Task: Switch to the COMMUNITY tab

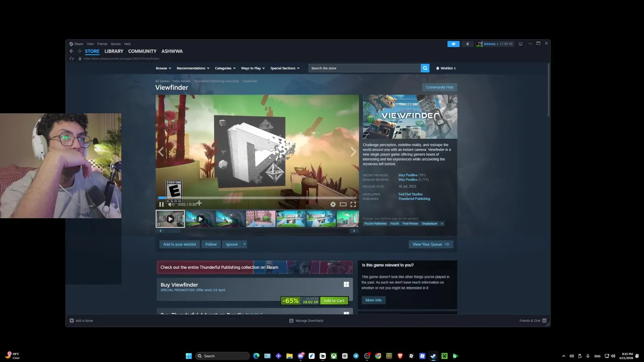Action: [x=142, y=51]
